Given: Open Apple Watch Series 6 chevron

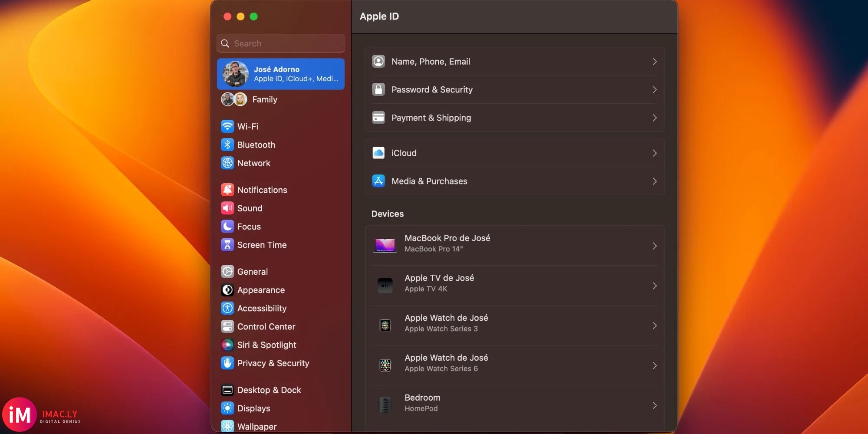Looking at the screenshot, I should point(654,366).
